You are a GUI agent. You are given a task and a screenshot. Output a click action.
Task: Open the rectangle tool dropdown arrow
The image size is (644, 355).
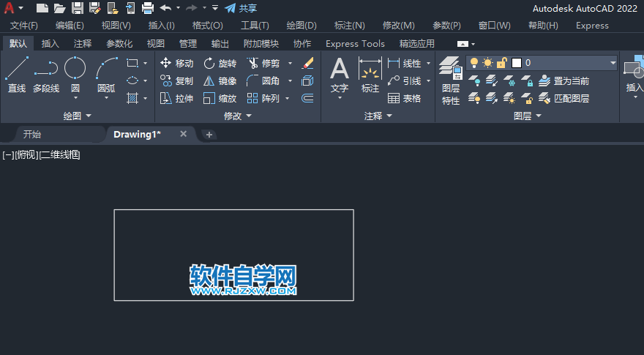(x=145, y=63)
